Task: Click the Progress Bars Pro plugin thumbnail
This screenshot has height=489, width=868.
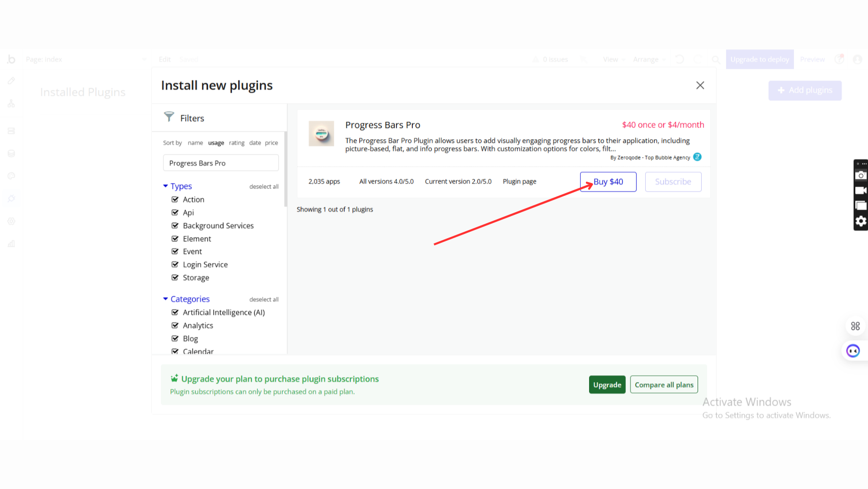Action: [x=321, y=133]
